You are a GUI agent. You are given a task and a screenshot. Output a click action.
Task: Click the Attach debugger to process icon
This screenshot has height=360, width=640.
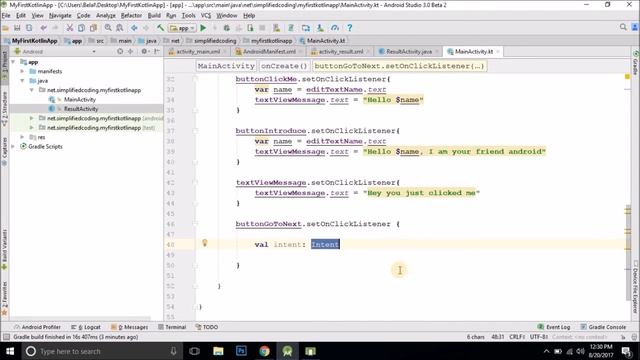(250, 28)
